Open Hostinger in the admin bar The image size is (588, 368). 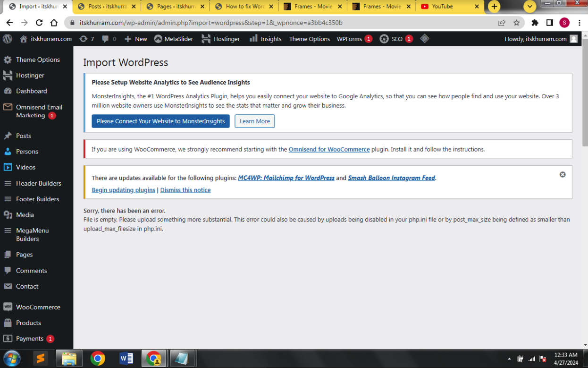221,39
